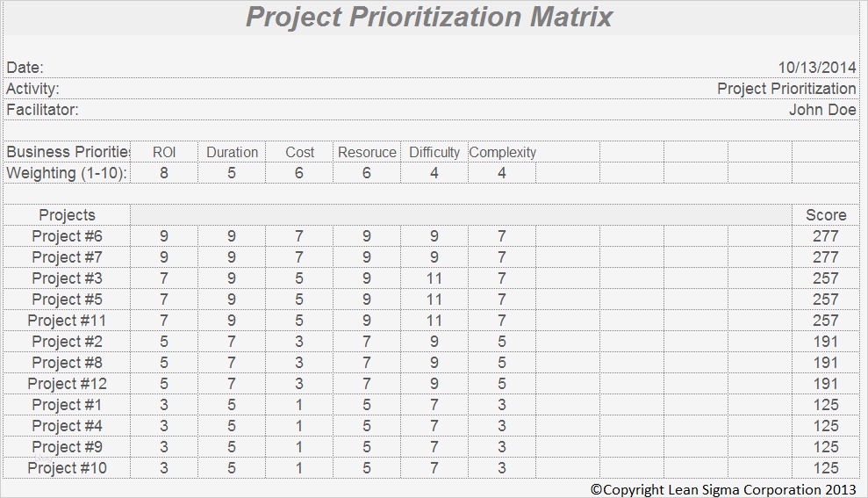Click the ROI weighting value 8
The height and width of the screenshot is (498, 868).
coord(164,173)
